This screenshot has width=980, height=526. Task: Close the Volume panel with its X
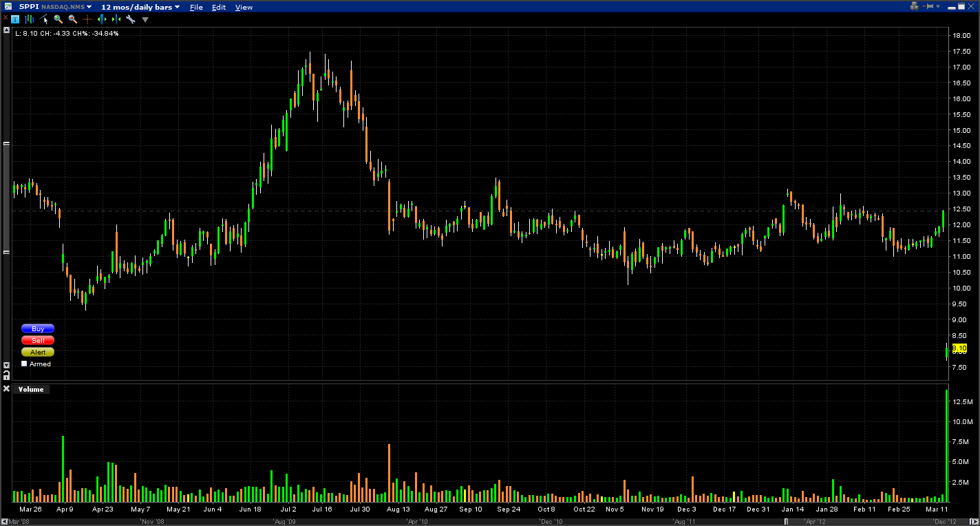(x=7, y=389)
